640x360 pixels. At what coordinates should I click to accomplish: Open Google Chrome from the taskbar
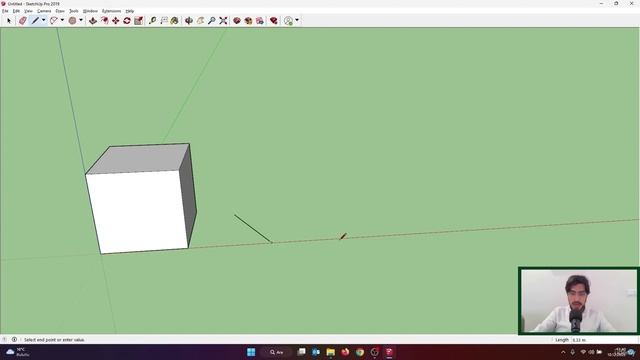click(360, 352)
